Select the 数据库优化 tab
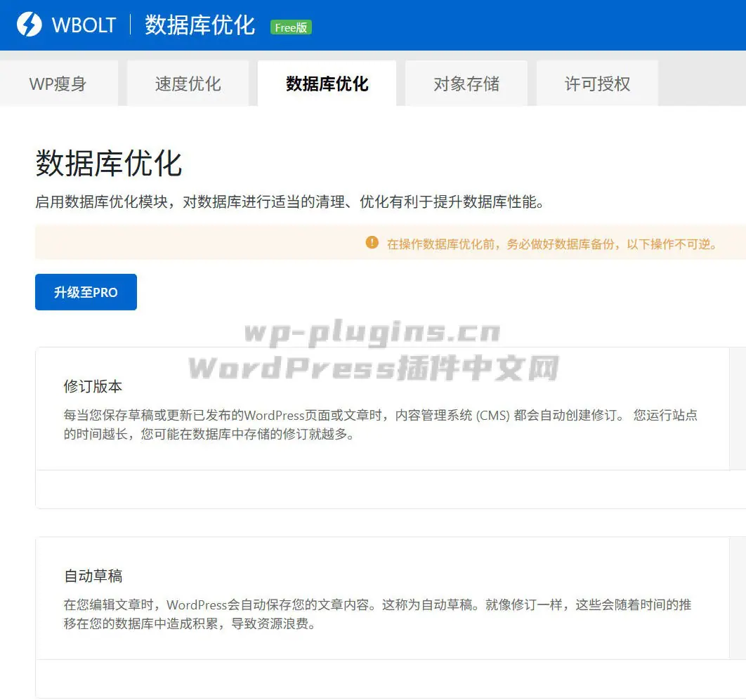Image resolution: width=746 pixels, height=700 pixels. click(x=327, y=84)
